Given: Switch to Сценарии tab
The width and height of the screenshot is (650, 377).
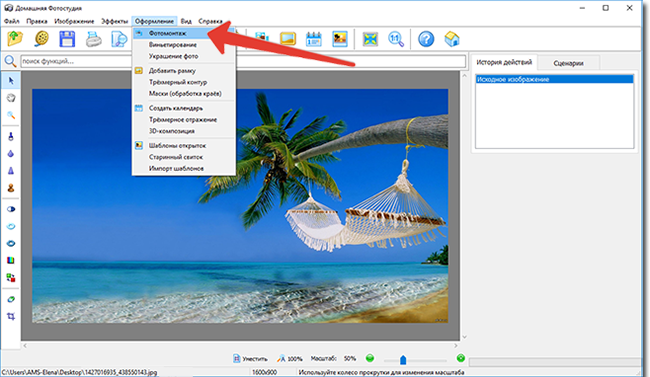Looking at the screenshot, I should coord(568,63).
